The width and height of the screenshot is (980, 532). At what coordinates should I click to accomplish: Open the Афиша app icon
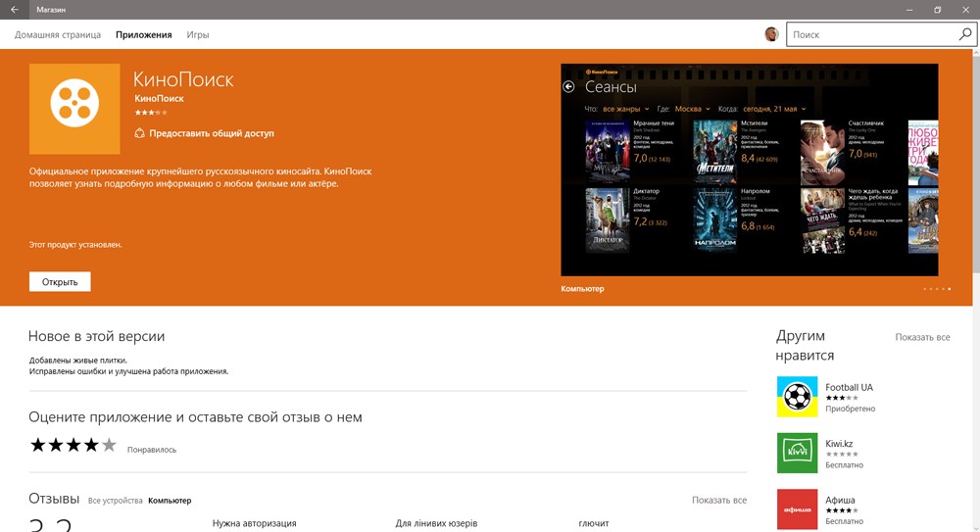point(797,508)
